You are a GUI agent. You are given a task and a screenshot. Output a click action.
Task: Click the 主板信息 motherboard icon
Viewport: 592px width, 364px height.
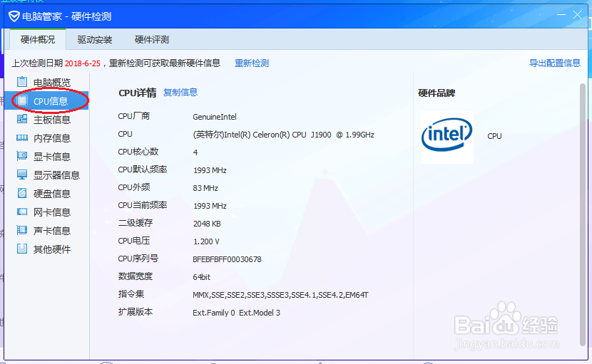(x=22, y=119)
